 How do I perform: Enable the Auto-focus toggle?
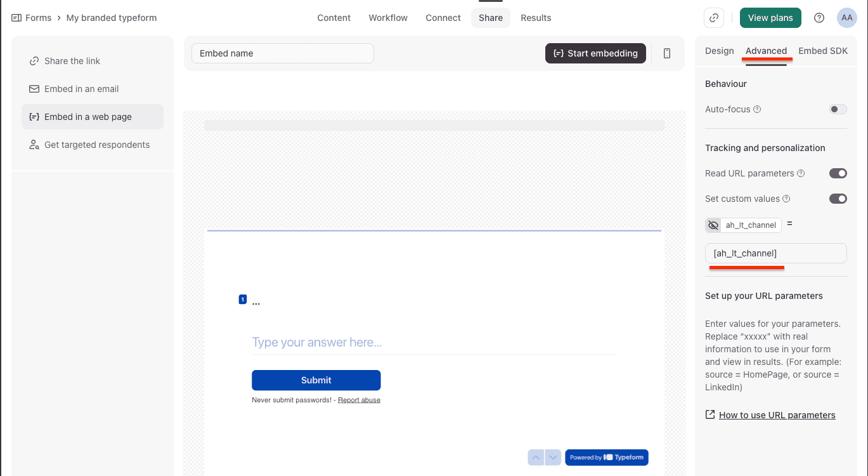pos(838,109)
